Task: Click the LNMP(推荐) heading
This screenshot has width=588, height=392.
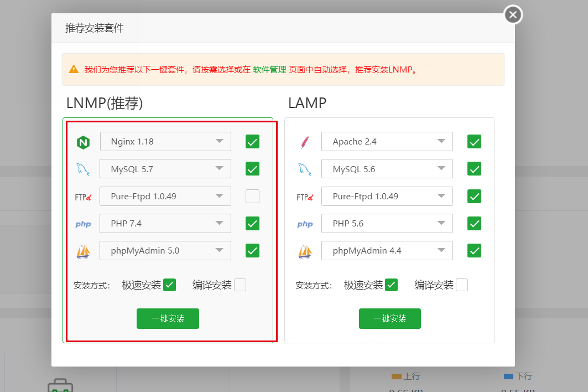Action: tap(105, 103)
